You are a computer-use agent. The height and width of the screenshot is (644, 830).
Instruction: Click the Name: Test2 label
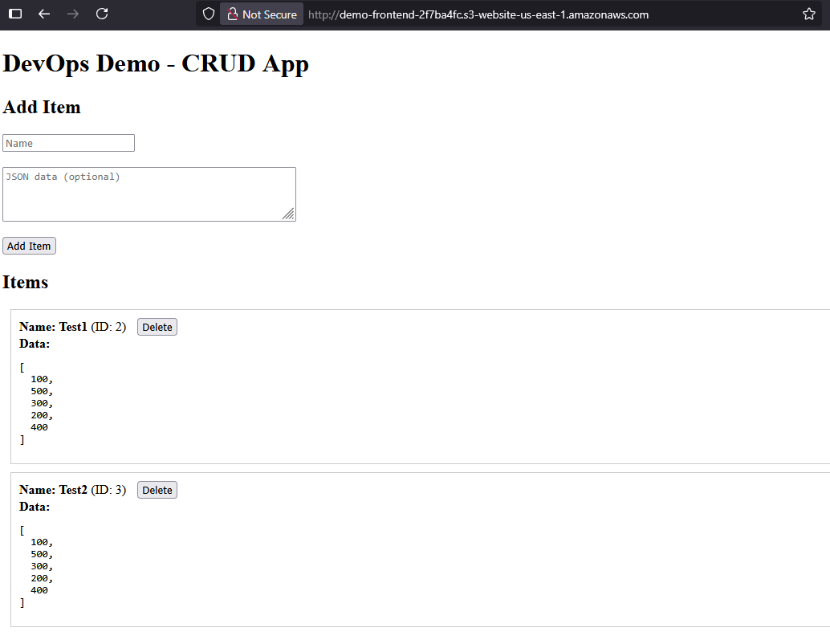coord(53,490)
